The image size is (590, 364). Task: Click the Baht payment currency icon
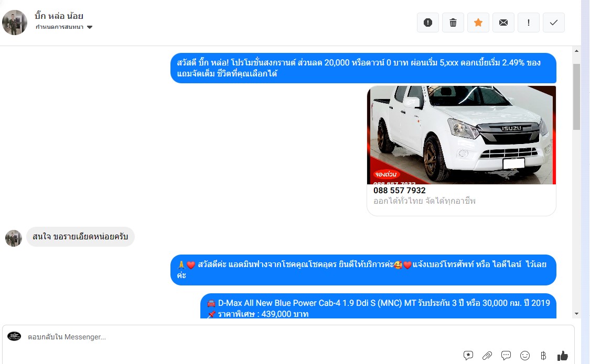pos(543,356)
